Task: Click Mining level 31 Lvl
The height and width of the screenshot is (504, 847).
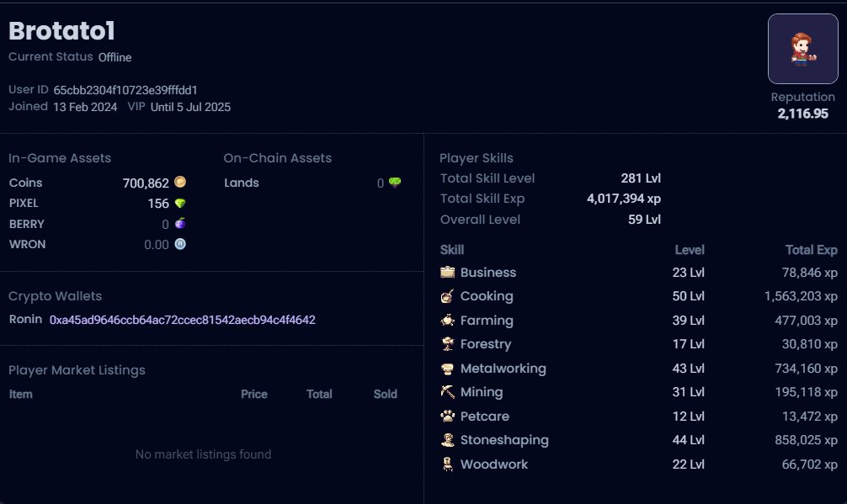Action: pyautogui.click(x=688, y=392)
